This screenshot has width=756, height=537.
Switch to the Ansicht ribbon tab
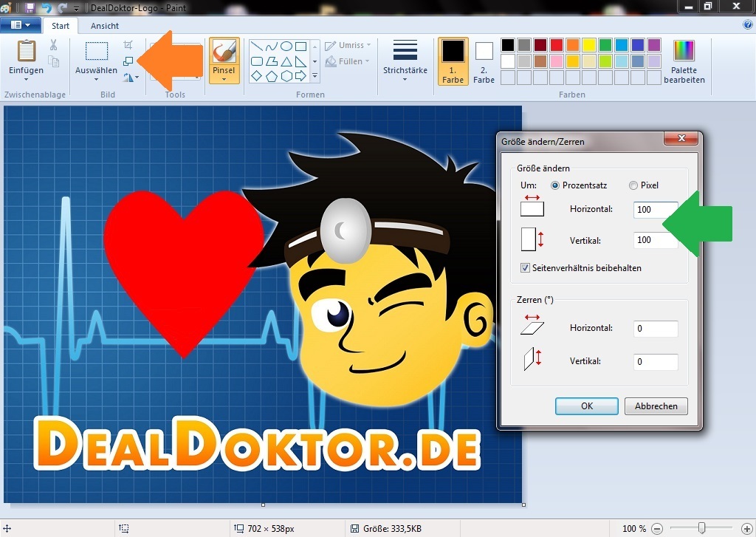coord(105,26)
